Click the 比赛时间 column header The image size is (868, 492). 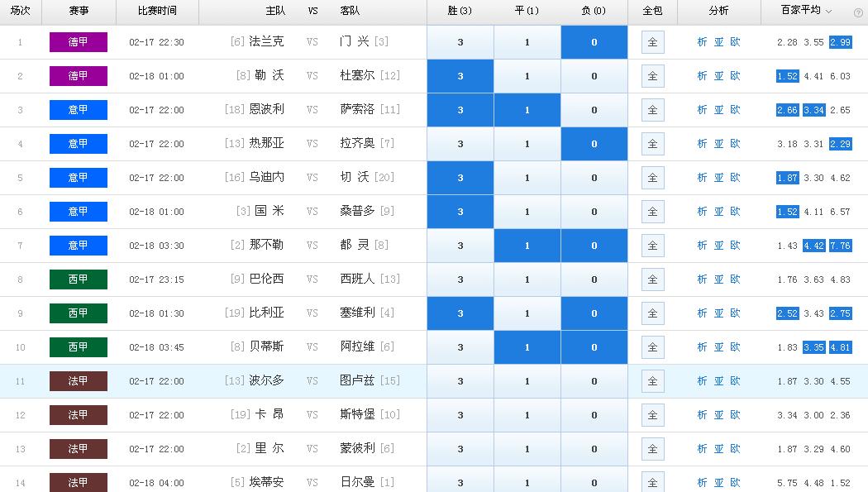click(157, 11)
